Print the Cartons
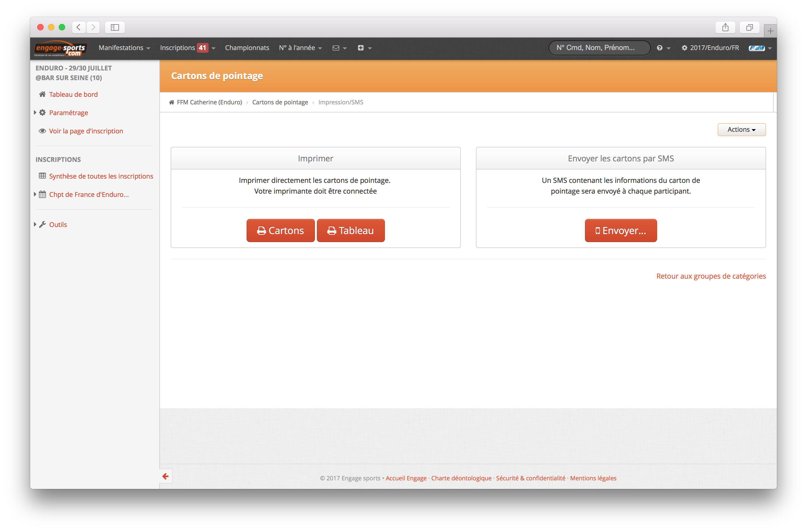This screenshot has height=532, width=807. (280, 230)
